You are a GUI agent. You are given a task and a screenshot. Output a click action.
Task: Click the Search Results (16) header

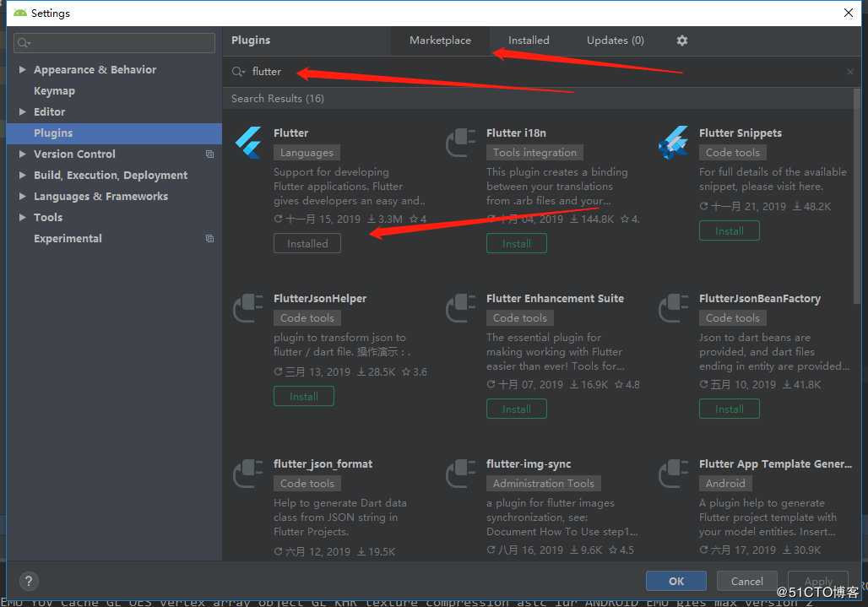point(277,99)
